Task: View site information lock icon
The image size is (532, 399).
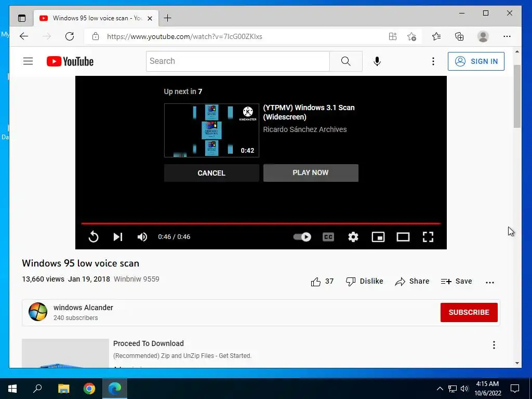Action: tap(96, 36)
